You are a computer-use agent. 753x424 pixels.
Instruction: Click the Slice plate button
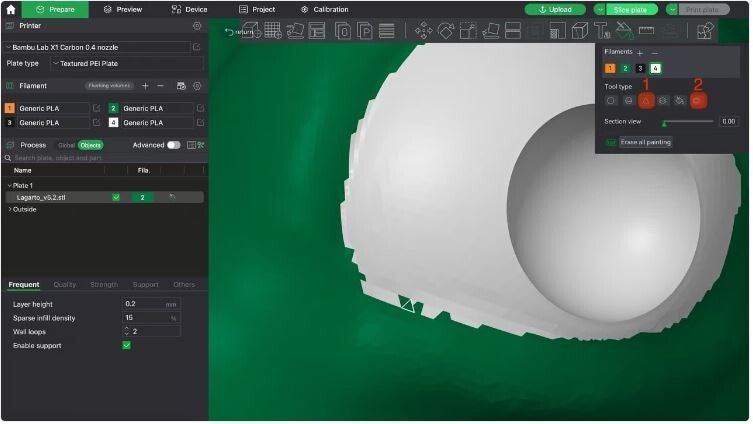(x=631, y=9)
